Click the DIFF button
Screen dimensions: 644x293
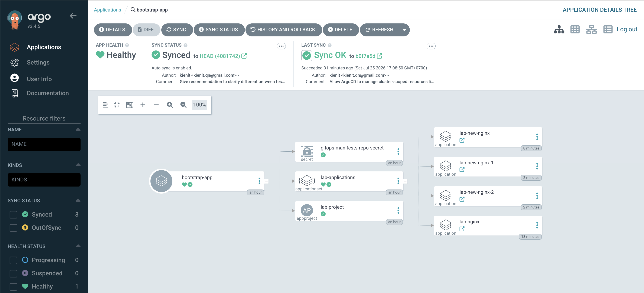146,29
